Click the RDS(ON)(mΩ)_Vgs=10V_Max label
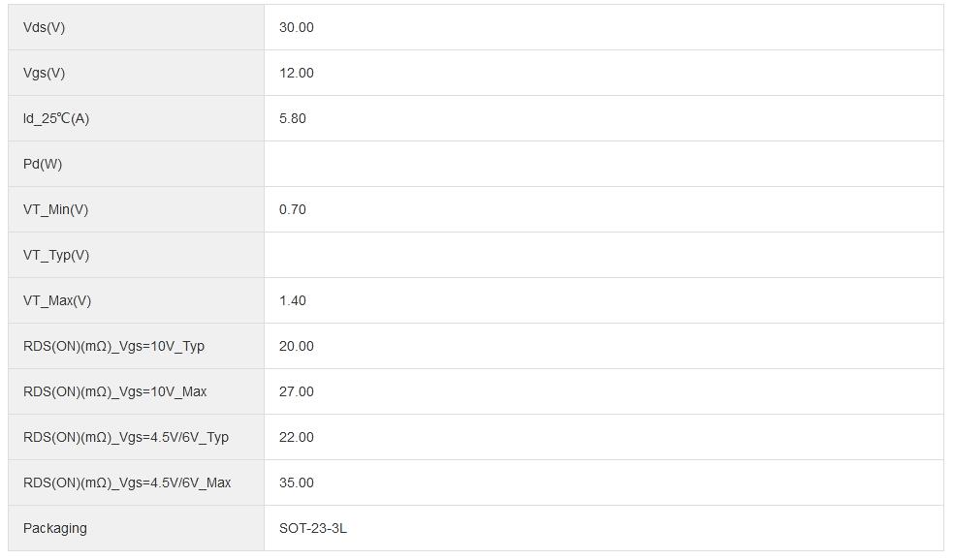954x560 pixels. (x=115, y=391)
